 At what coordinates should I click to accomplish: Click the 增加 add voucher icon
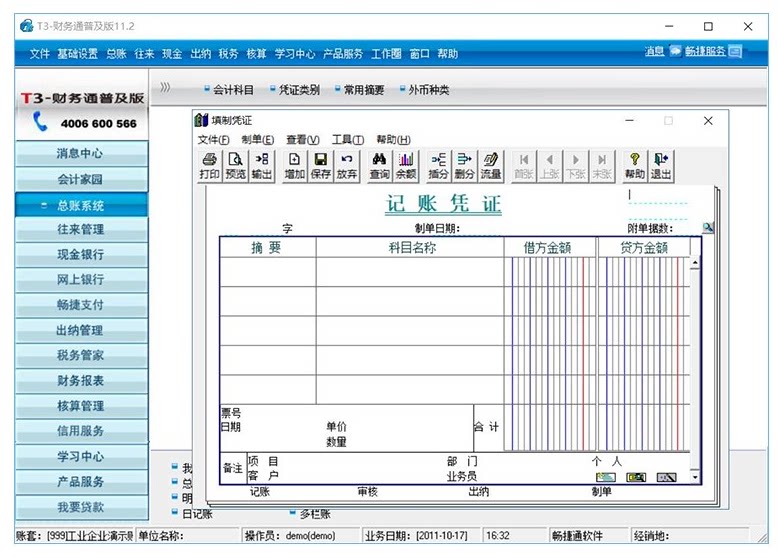[x=294, y=166]
